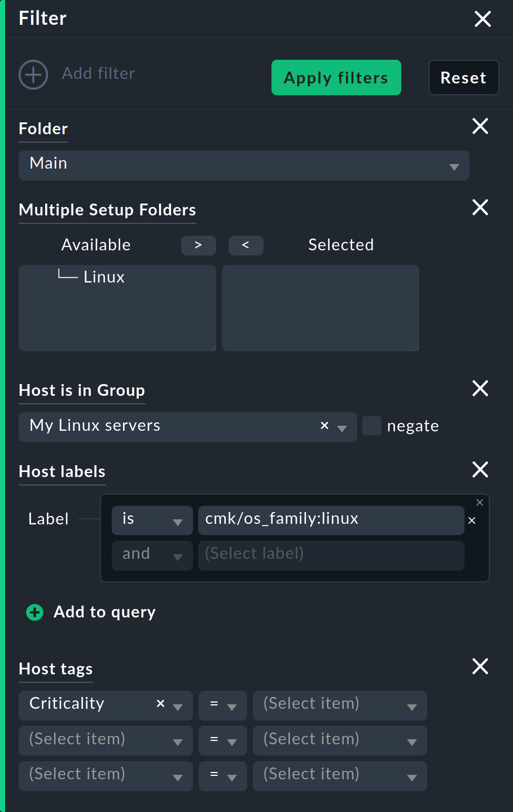Open the operator dropdown in the Criticality row
This screenshot has width=513, height=812.
click(x=223, y=706)
